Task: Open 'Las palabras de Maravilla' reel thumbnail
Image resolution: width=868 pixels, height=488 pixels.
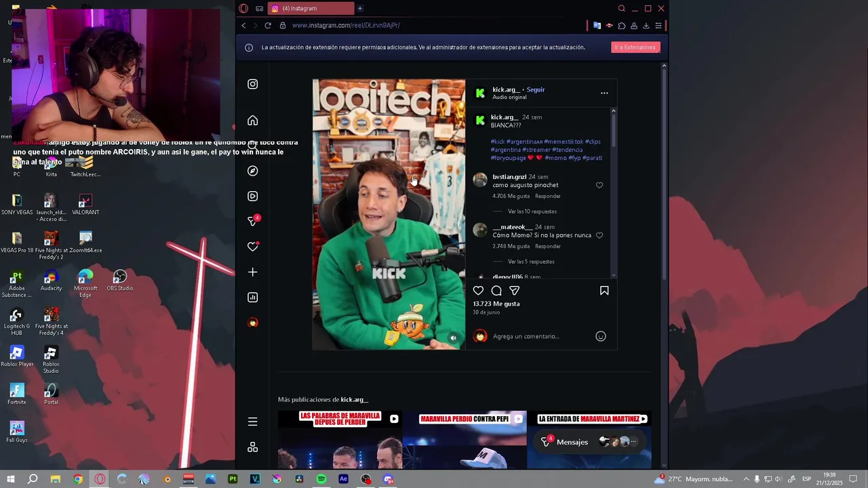Action: 340,439
